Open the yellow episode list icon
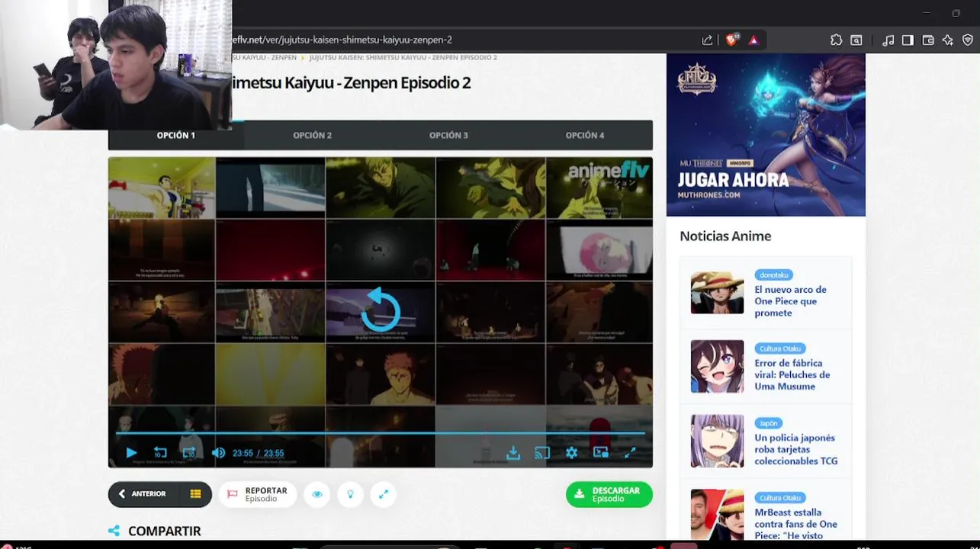980x549 pixels. [196, 494]
